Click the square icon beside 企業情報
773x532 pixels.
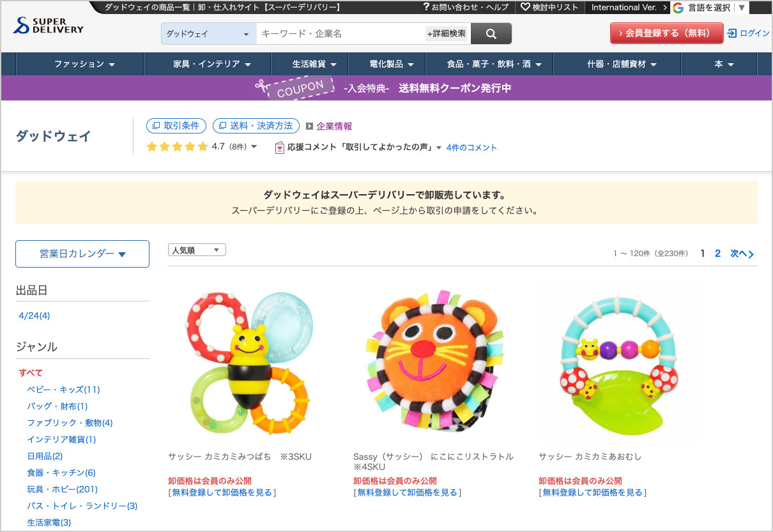click(309, 126)
